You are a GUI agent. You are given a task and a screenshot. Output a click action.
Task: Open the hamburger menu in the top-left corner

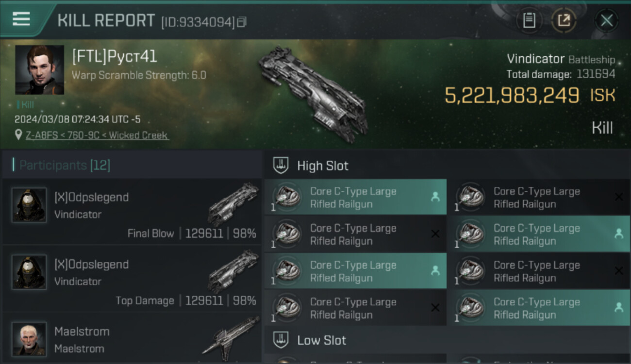click(x=21, y=19)
